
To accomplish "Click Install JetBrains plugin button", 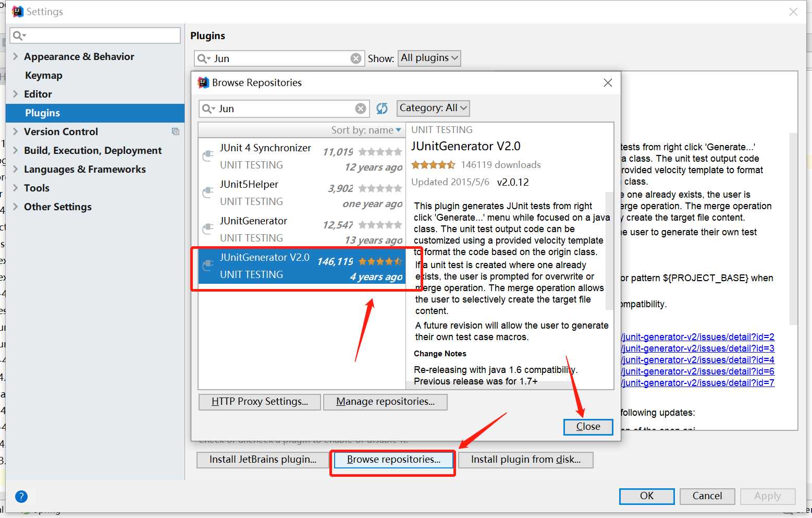I will tap(263, 460).
